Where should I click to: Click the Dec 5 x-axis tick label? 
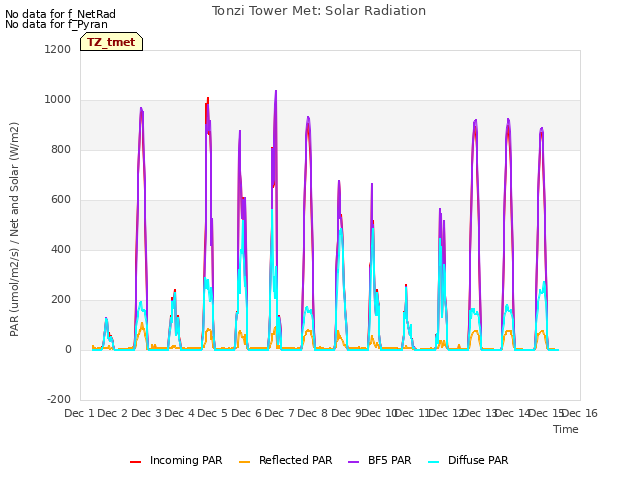point(212,413)
